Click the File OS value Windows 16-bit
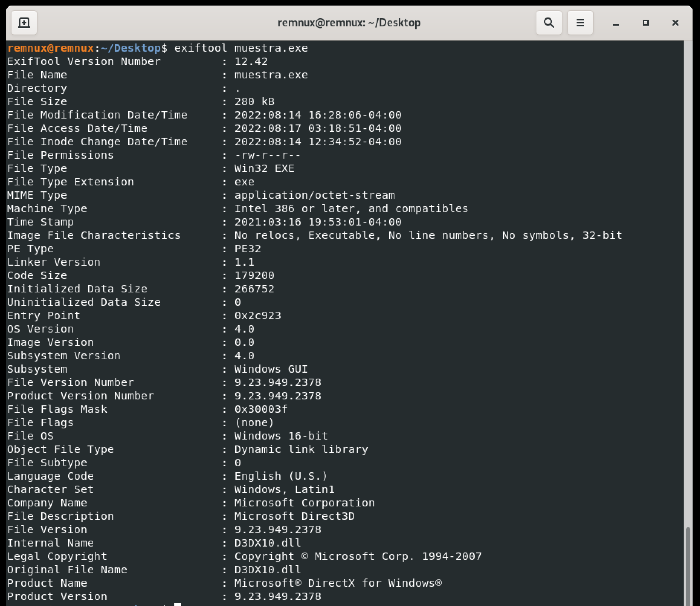The height and width of the screenshot is (606, 700). click(x=281, y=436)
